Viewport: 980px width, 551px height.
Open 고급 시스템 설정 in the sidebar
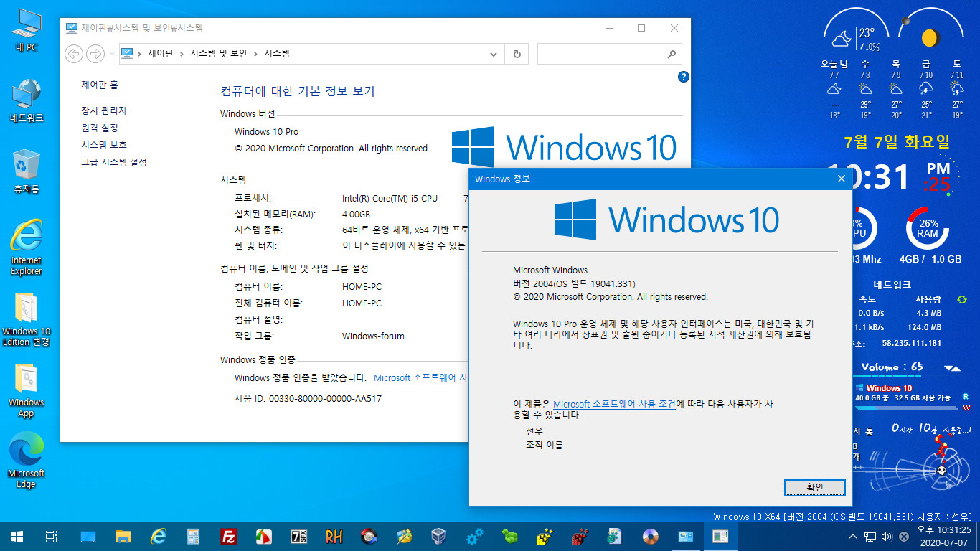[x=114, y=162]
